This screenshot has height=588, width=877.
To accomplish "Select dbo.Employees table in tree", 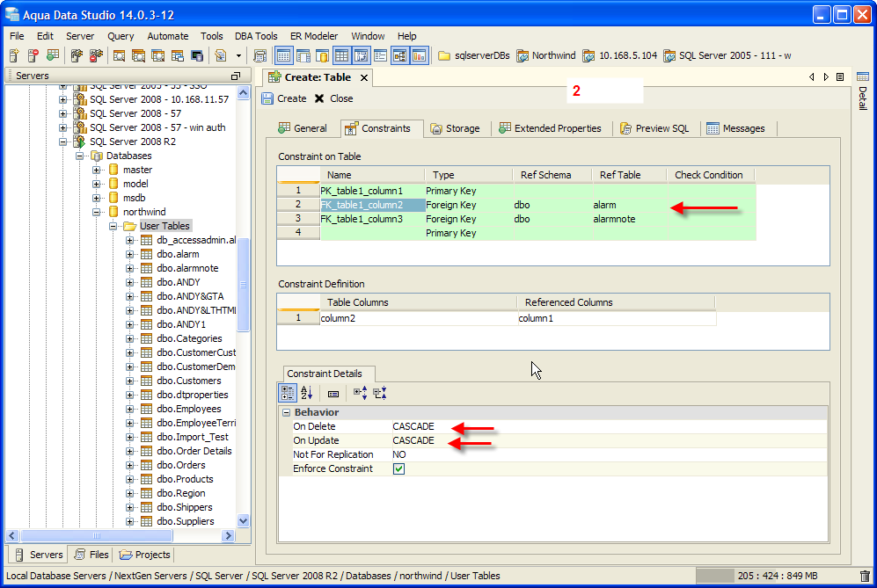I will [189, 410].
